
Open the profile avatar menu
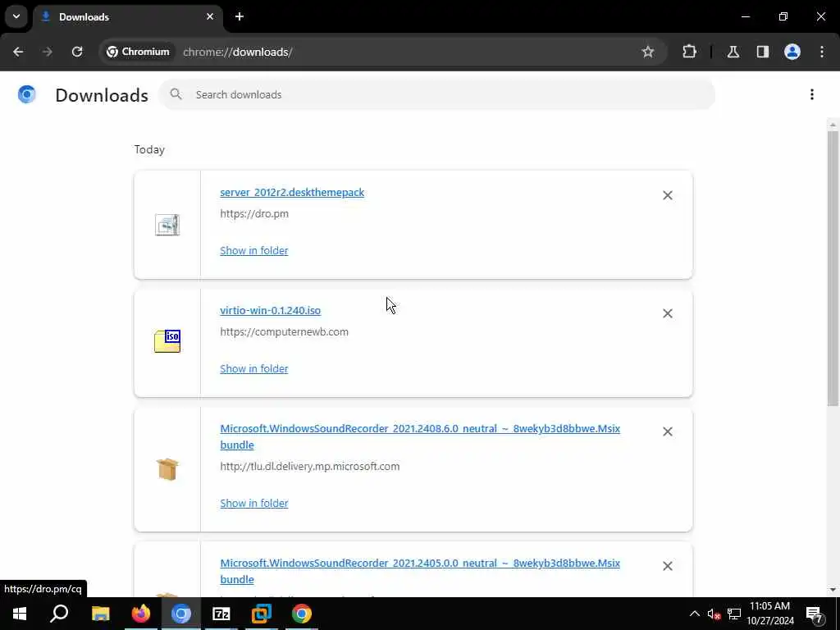click(x=792, y=52)
